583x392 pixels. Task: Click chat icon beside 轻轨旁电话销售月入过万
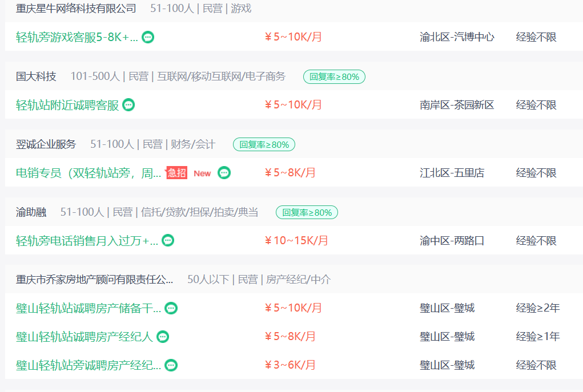(168, 240)
